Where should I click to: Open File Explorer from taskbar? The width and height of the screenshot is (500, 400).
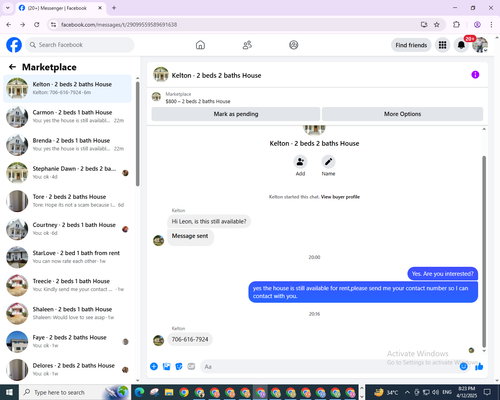coord(169,392)
